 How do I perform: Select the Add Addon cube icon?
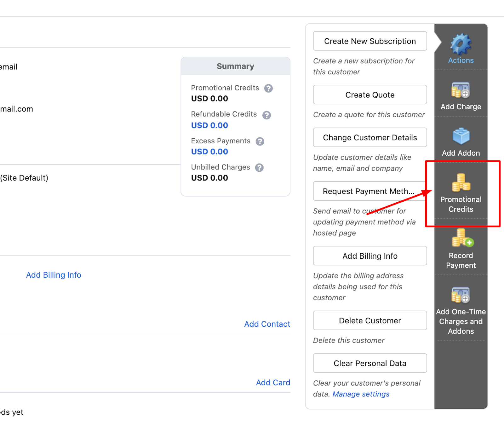tap(461, 136)
